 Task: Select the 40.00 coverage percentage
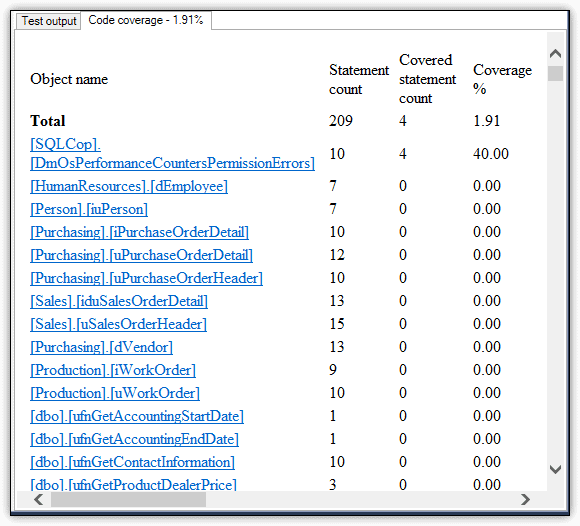pyautogui.click(x=491, y=154)
